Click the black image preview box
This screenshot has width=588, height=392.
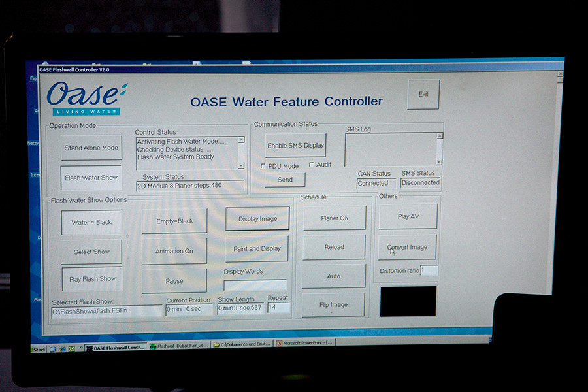[x=408, y=301]
